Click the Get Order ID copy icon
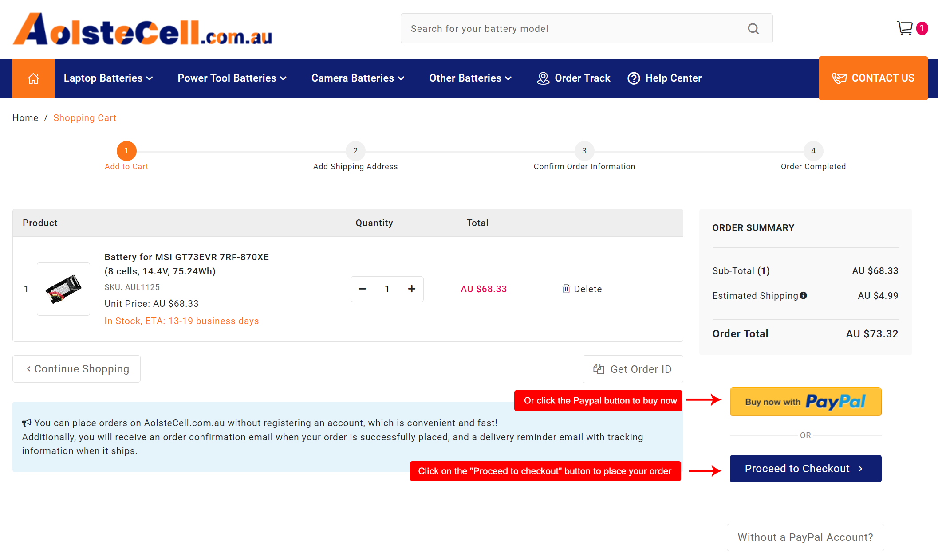The image size is (938, 560). tap(599, 369)
